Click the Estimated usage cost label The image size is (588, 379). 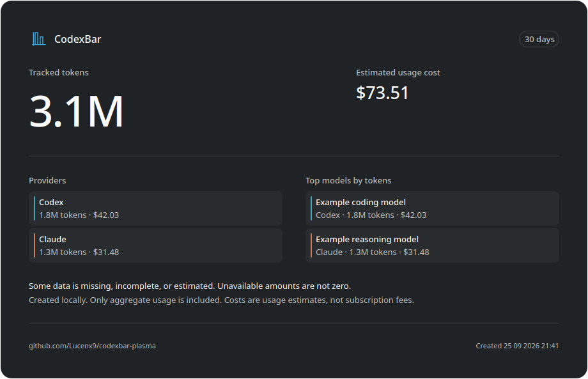398,72
